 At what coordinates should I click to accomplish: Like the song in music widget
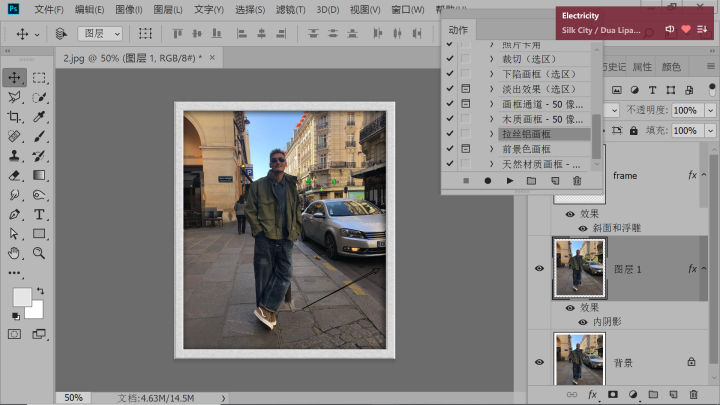(x=686, y=30)
